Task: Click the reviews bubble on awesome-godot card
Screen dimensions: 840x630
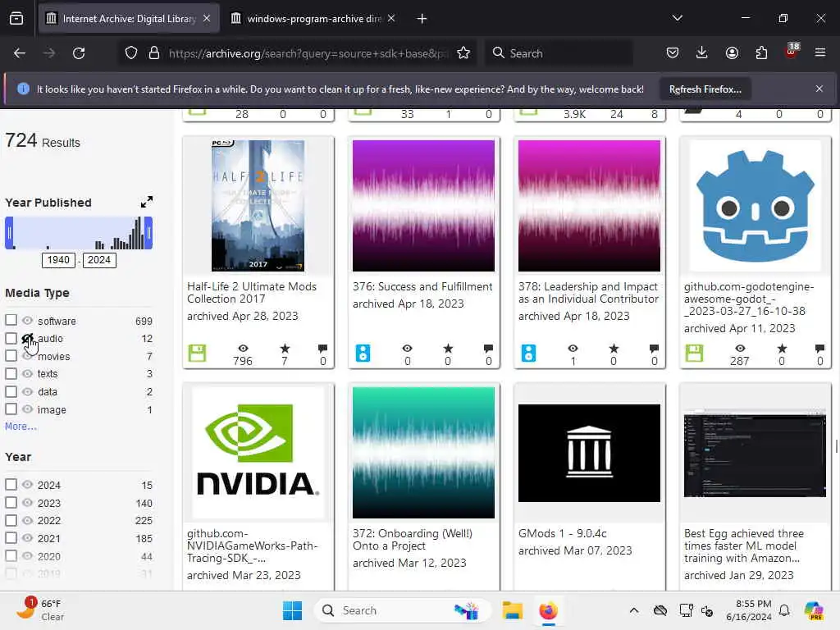Action: pyautogui.click(x=819, y=349)
